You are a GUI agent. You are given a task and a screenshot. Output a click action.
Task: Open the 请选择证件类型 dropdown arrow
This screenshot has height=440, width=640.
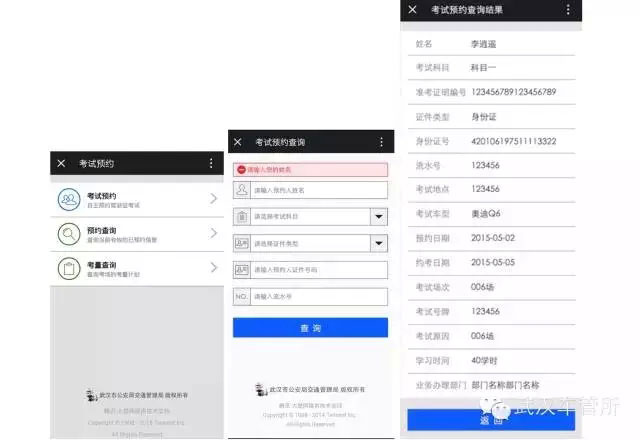(379, 243)
